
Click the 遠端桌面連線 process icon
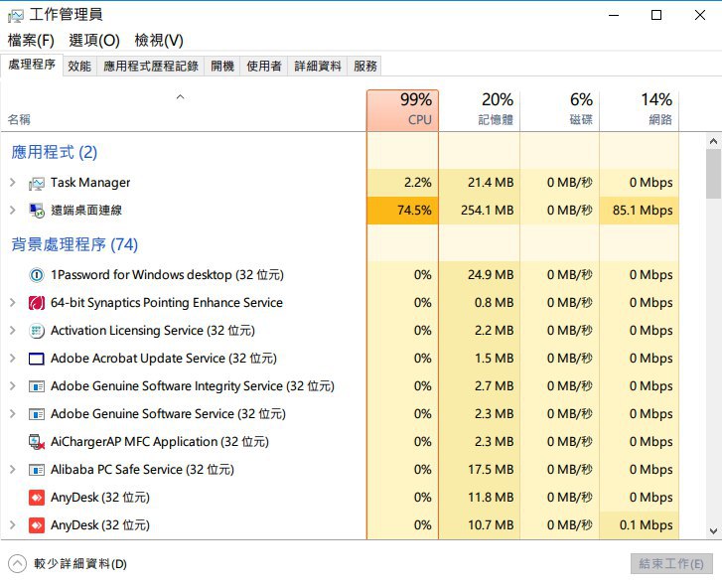click(x=37, y=211)
